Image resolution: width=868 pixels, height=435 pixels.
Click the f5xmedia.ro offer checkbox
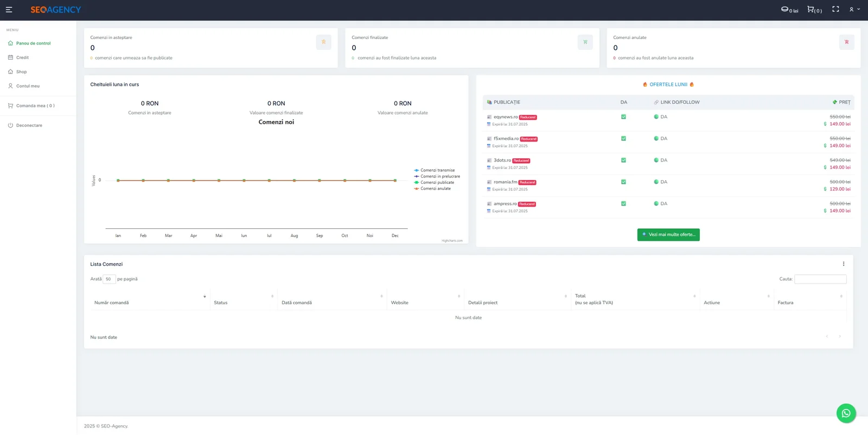(623, 138)
